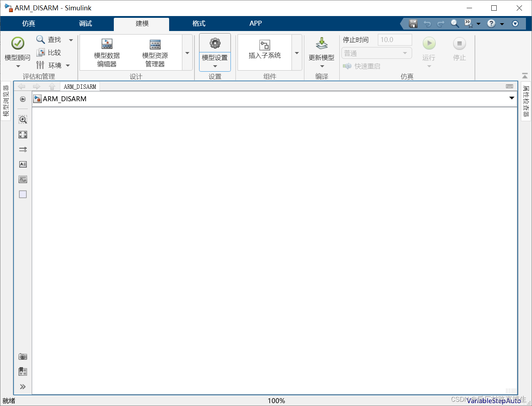Expand the palette double-chevron at bottom left

tap(23, 387)
